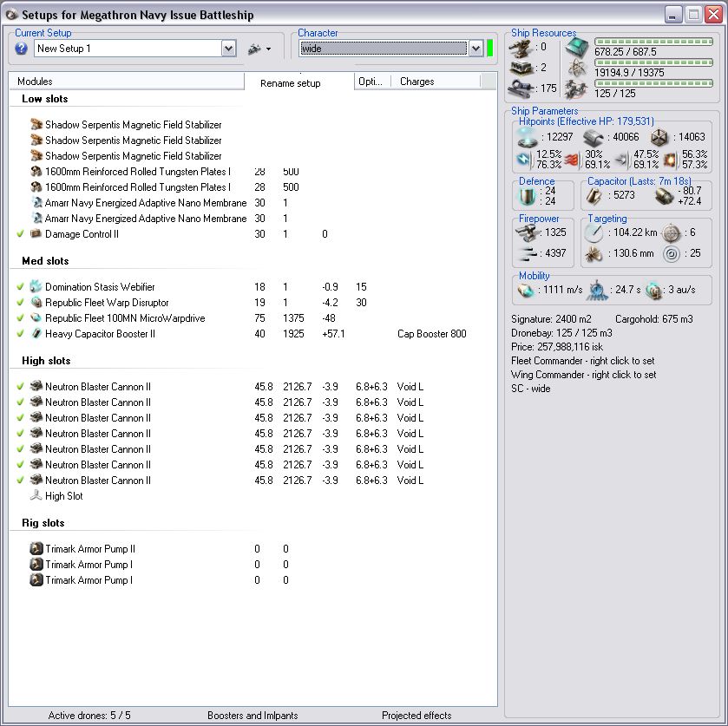Click the shield hitpoints icon
Image resolution: width=728 pixels, height=726 pixels.
pos(528,137)
